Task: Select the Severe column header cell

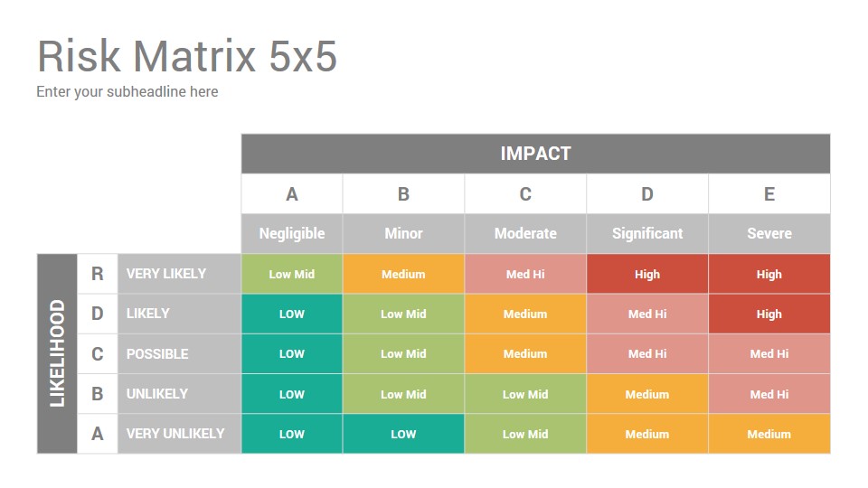Action: 769,233
